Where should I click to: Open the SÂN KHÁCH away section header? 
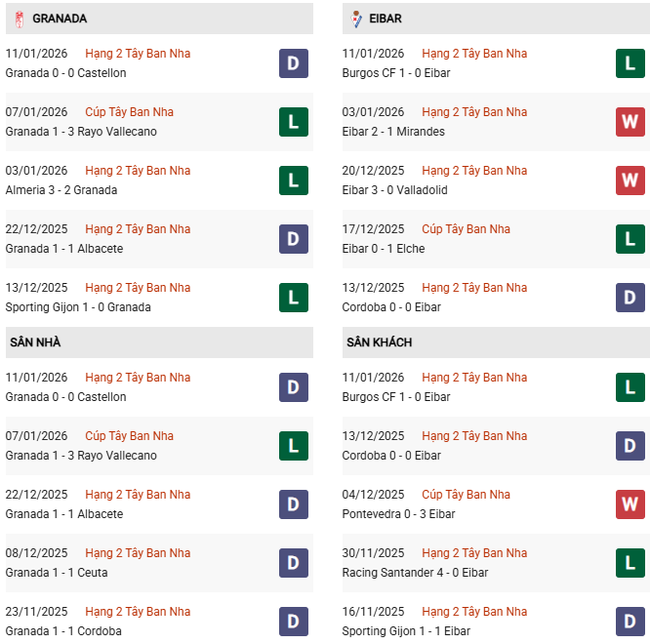tap(379, 342)
